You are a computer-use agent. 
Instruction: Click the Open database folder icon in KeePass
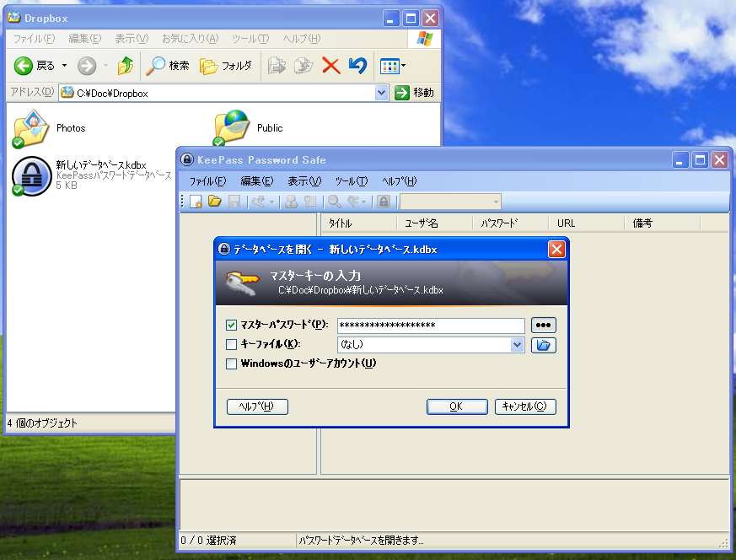click(214, 202)
